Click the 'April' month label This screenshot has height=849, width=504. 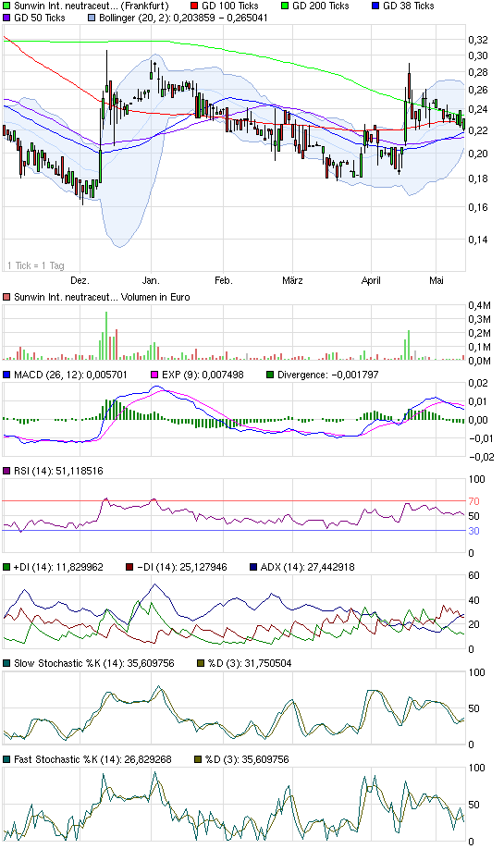[371, 280]
